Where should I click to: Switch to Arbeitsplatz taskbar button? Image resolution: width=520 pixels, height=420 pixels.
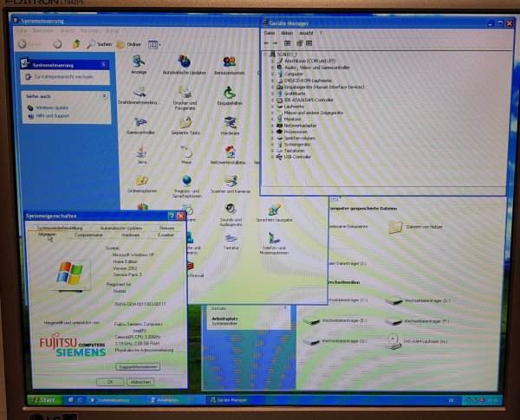click(x=174, y=400)
